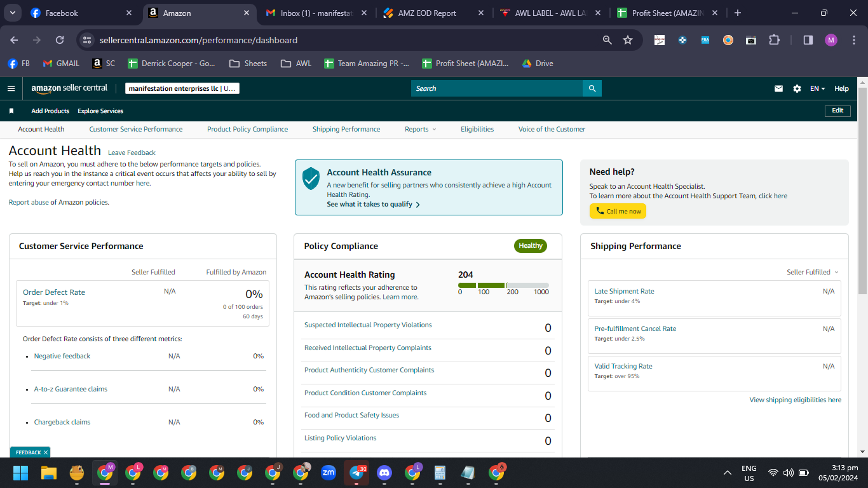Click the Amazon Seller Central logo
Image resolution: width=868 pixels, height=488 pixels.
point(69,88)
